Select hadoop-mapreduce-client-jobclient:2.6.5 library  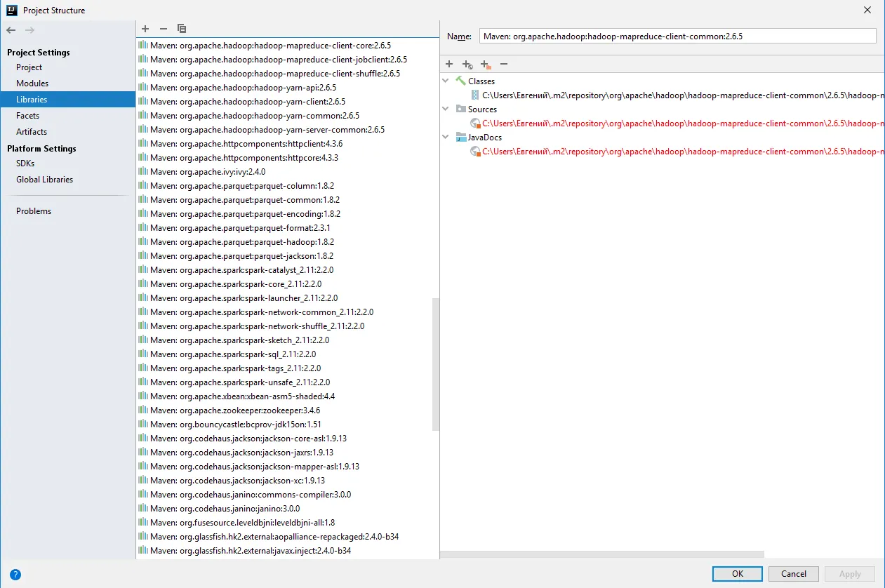[x=287, y=59]
